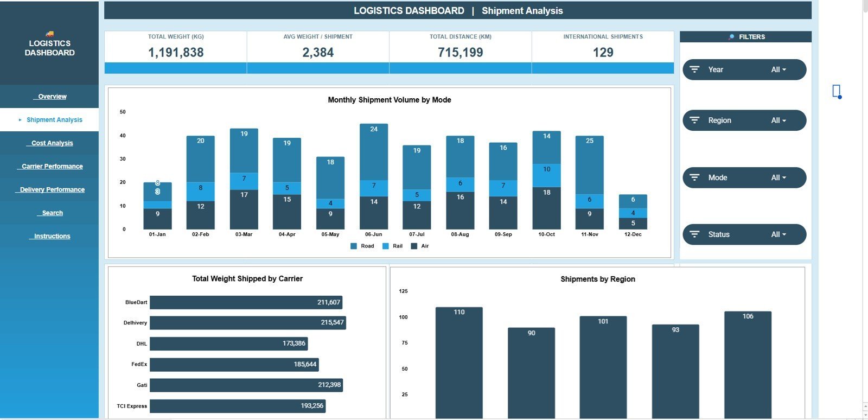Click the 10-Oct Rail segment labeled 10
The width and height of the screenshot is (868, 420).
point(546,176)
